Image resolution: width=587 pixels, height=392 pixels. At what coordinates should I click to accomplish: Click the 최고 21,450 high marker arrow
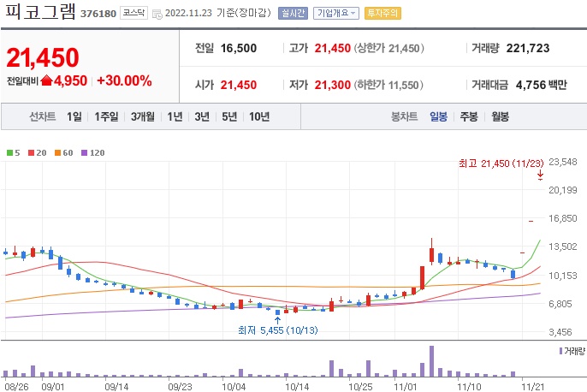tap(540, 175)
